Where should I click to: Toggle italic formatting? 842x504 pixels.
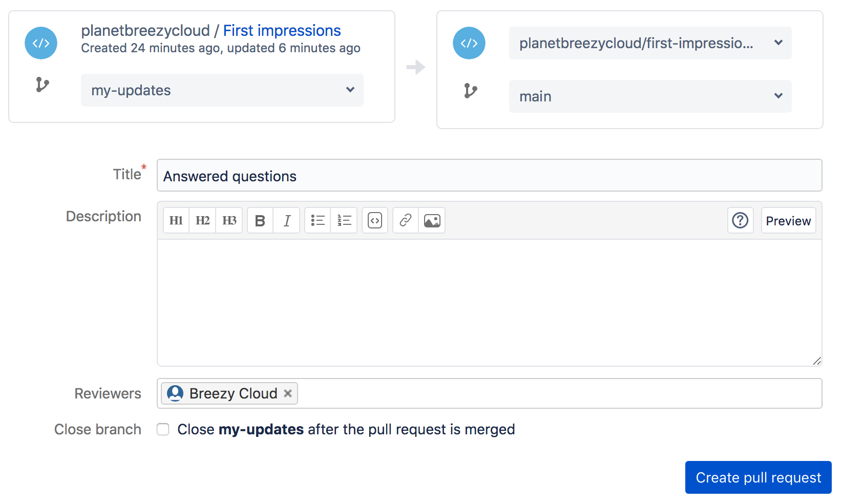(x=286, y=220)
